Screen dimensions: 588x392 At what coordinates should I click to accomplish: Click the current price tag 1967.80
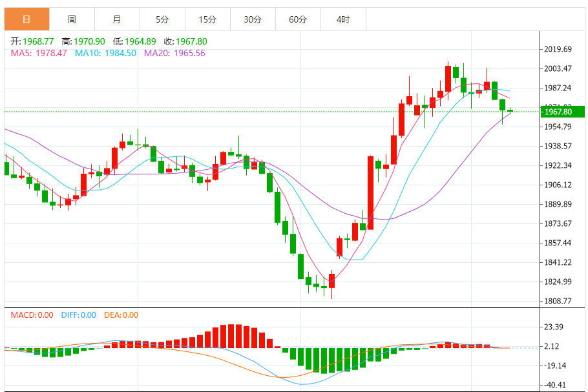click(x=562, y=112)
